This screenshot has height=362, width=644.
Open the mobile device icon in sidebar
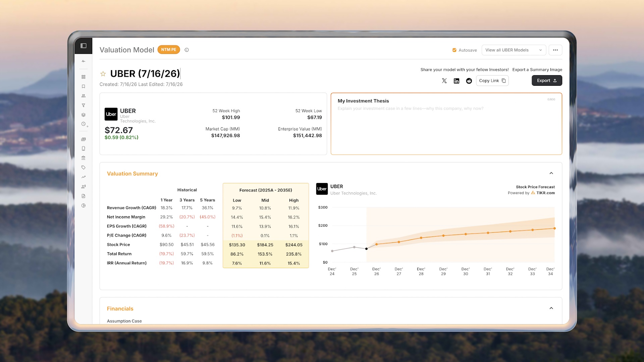point(84,148)
